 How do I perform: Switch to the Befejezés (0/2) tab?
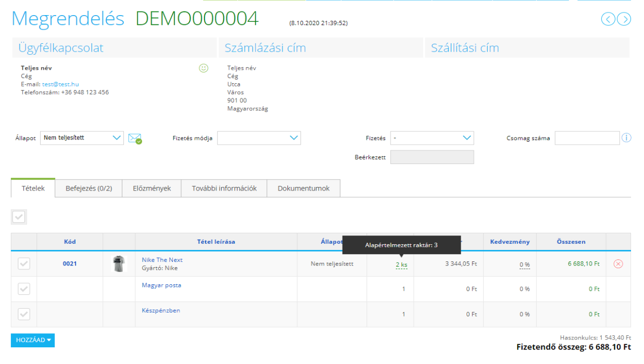click(89, 189)
